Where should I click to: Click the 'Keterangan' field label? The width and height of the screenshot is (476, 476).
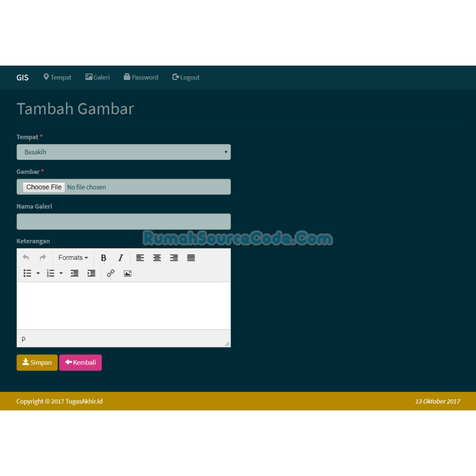(33, 241)
